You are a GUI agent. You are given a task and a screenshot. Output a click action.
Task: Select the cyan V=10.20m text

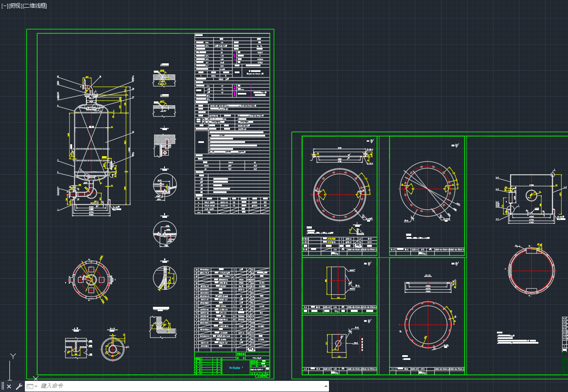236,368
